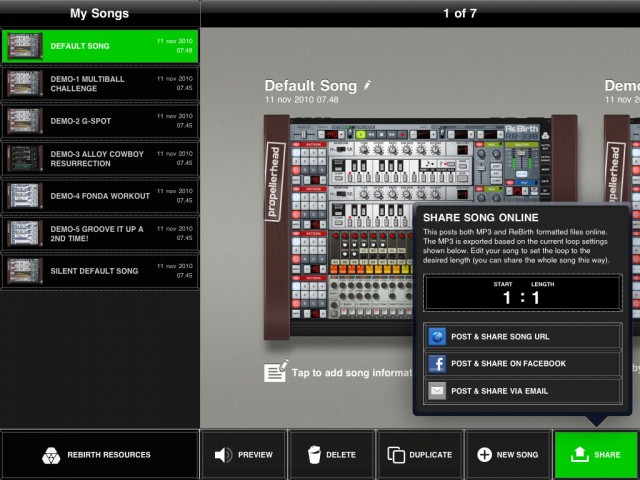Click the green play button in ReBirth preview
This screenshot has width=640, height=480.
pos(360,134)
